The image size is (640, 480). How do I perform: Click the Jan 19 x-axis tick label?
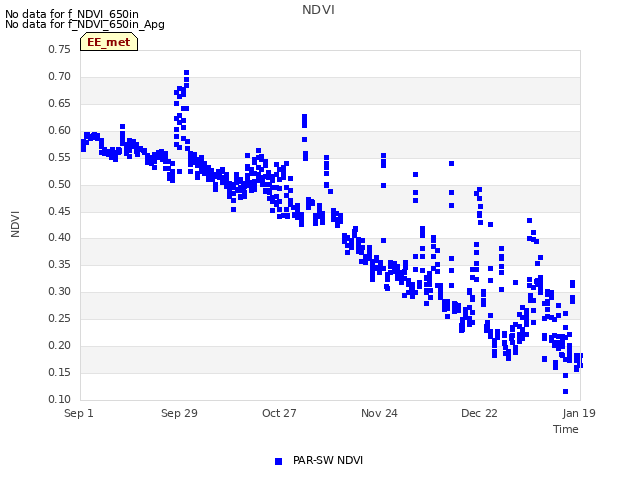[x=579, y=413]
